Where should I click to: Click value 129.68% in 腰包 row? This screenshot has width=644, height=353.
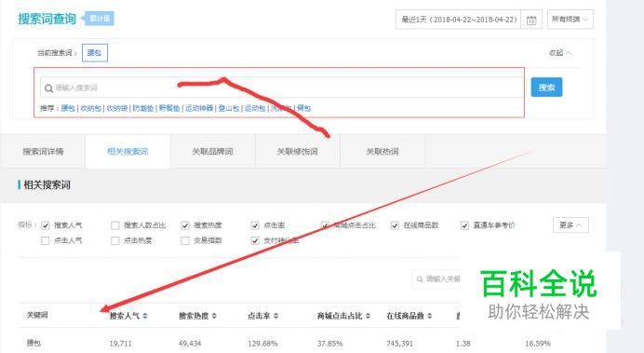click(x=262, y=343)
